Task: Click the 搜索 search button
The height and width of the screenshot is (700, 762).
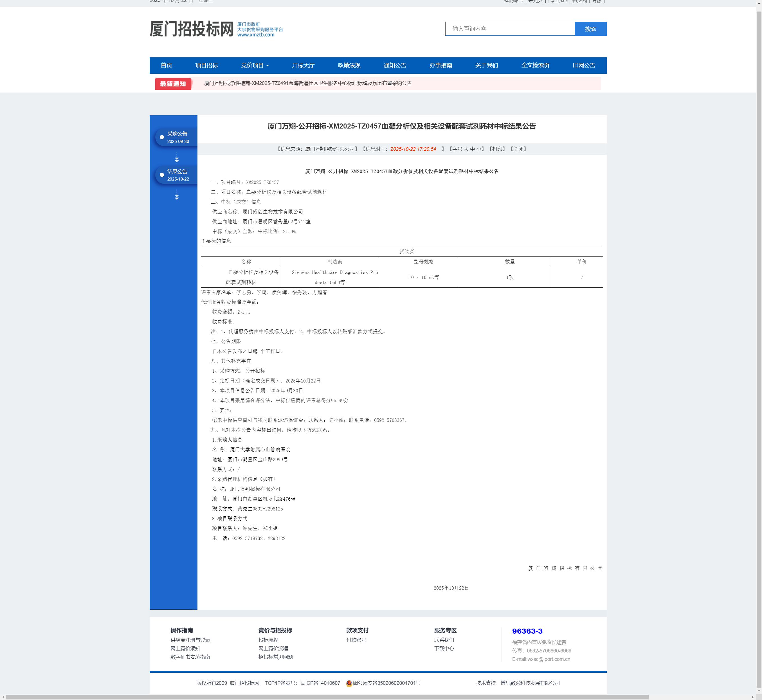Action: tap(590, 28)
